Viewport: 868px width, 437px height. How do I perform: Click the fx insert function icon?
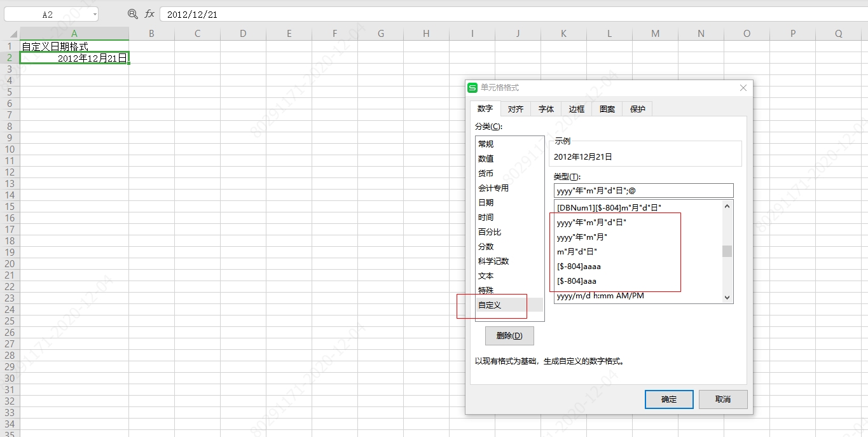[x=148, y=13]
